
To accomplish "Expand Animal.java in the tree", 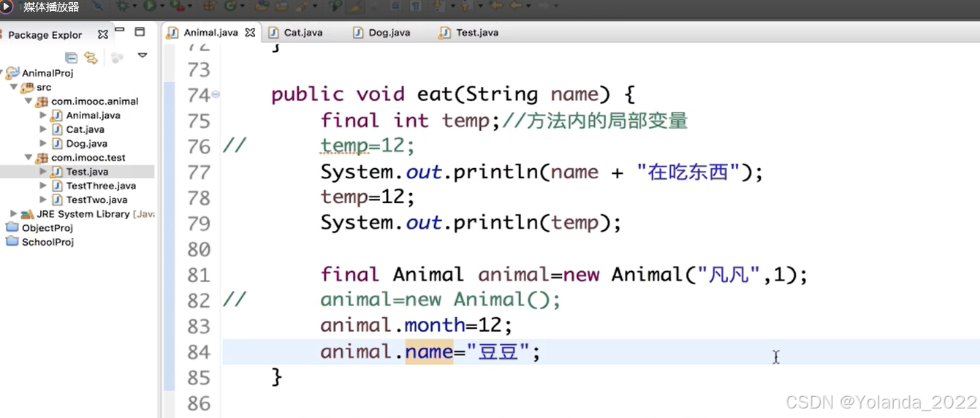I will [43, 115].
